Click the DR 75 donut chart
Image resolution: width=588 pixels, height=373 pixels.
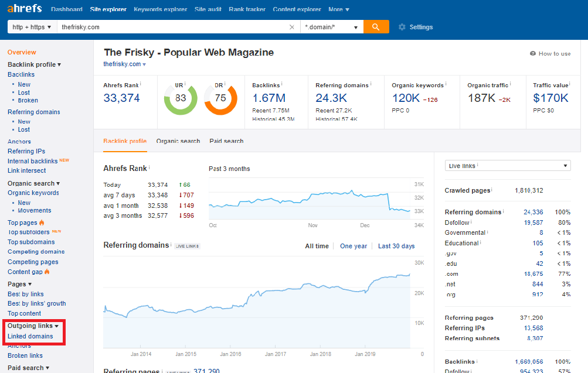[x=220, y=98]
